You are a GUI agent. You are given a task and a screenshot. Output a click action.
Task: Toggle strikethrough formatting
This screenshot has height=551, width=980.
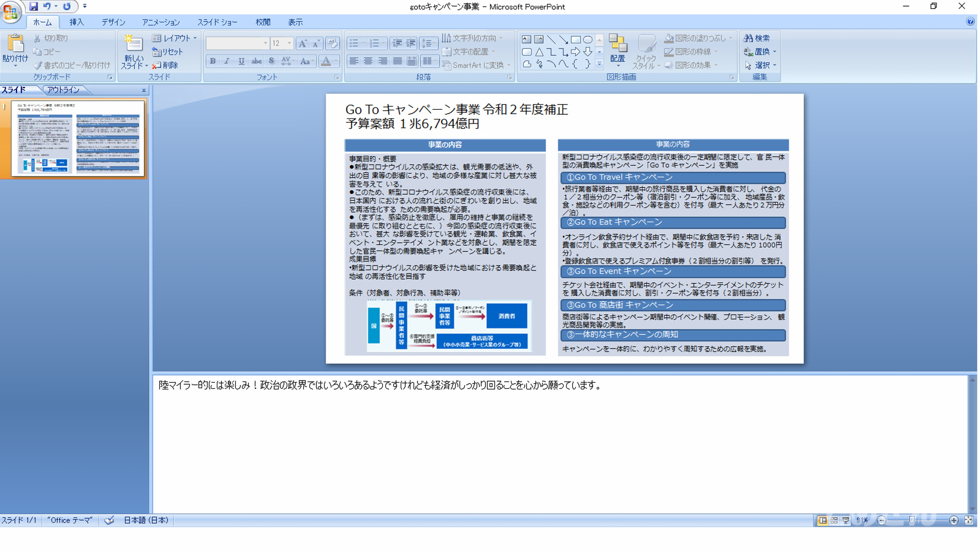point(256,61)
